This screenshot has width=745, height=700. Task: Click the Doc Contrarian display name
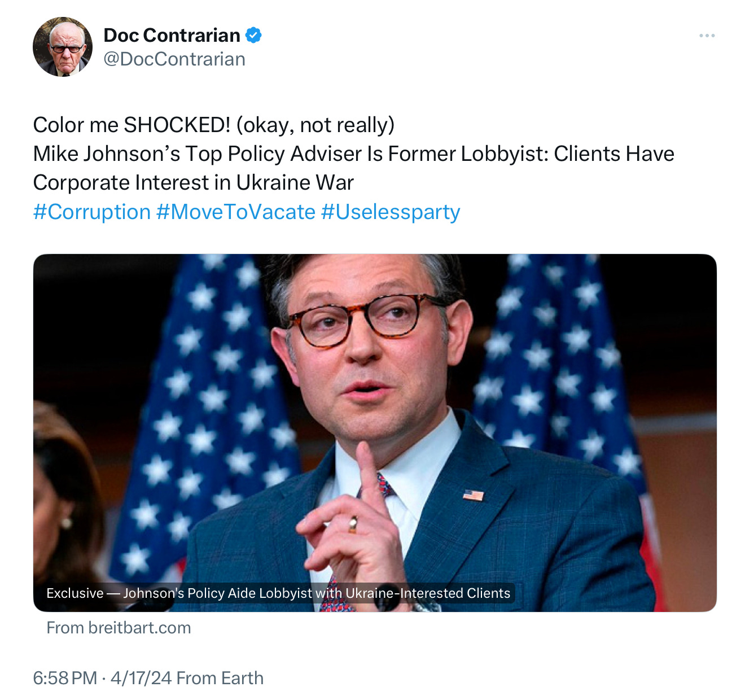(172, 35)
